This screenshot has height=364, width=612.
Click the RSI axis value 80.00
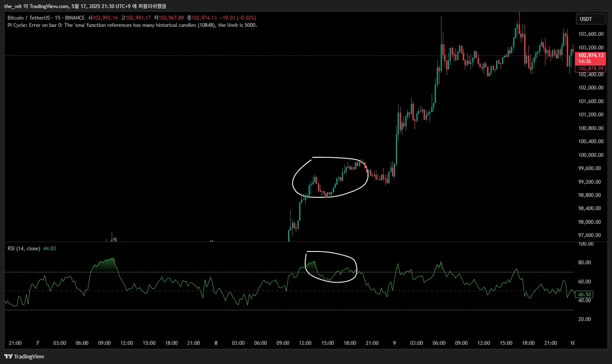(x=584, y=263)
